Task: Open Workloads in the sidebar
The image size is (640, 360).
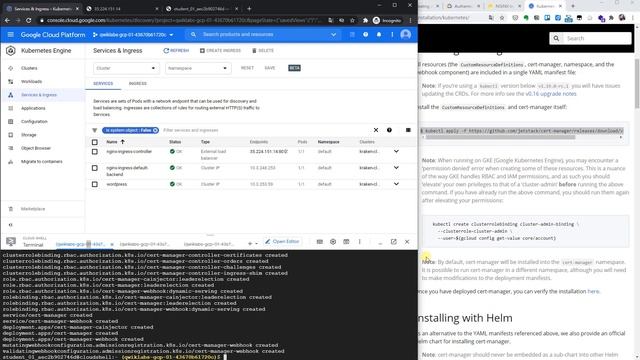Action: [31, 82]
